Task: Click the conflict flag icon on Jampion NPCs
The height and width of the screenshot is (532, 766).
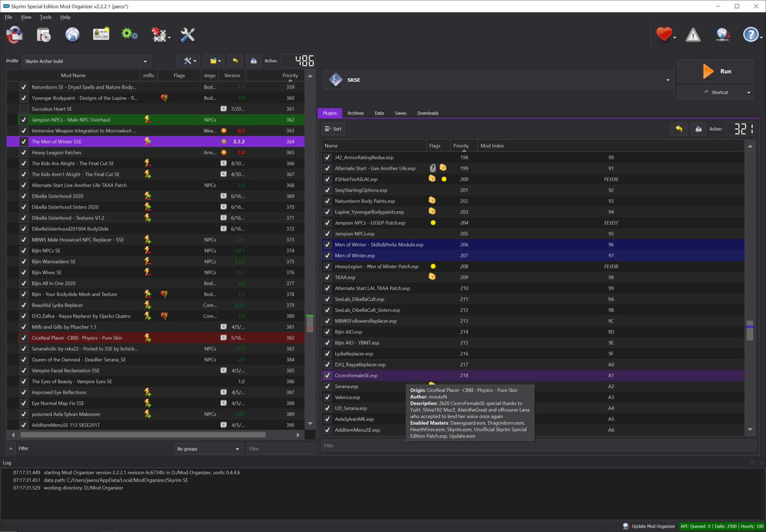Action: point(147,119)
